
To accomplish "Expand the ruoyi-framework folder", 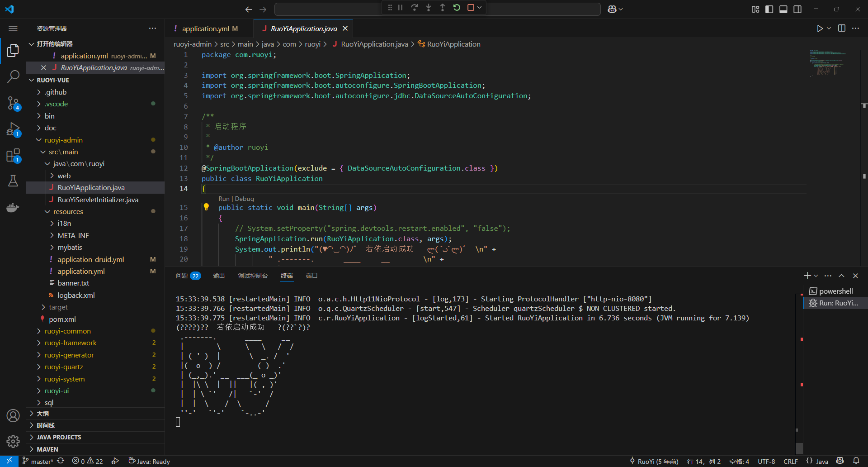I will [x=71, y=343].
